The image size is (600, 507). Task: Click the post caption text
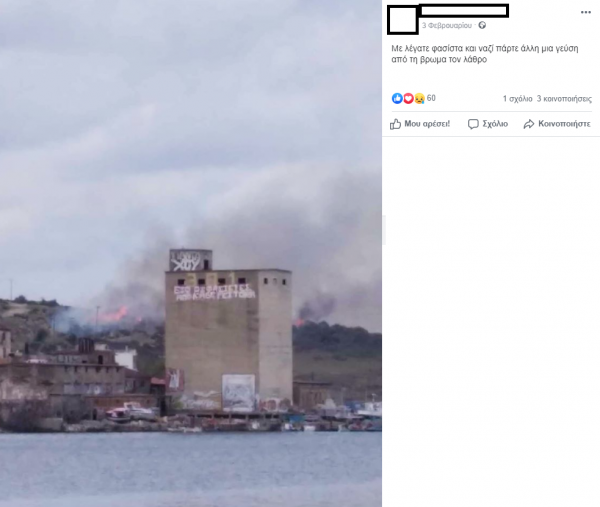point(484,54)
